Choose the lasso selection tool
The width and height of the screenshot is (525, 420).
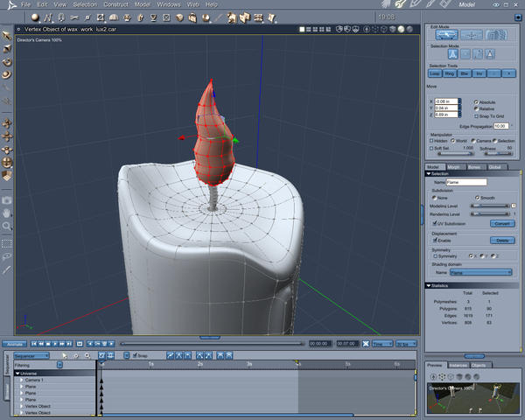coord(7,257)
